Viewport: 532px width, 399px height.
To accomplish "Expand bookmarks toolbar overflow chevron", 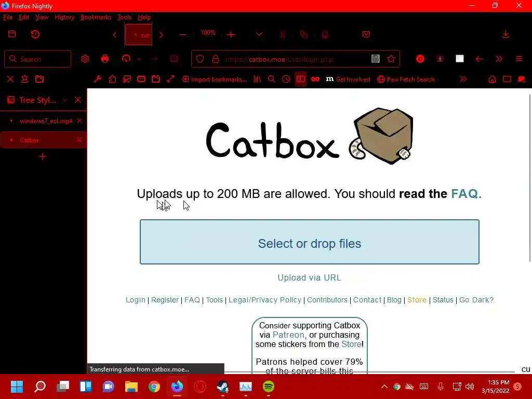I will [463, 79].
